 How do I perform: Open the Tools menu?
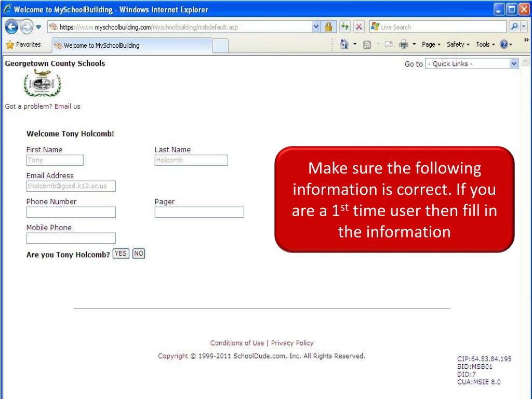click(x=486, y=45)
